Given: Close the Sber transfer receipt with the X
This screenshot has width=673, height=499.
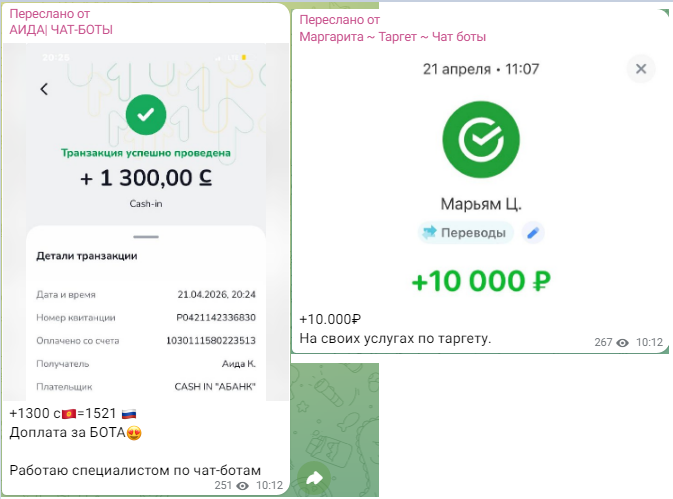Looking at the screenshot, I should [x=641, y=69].
